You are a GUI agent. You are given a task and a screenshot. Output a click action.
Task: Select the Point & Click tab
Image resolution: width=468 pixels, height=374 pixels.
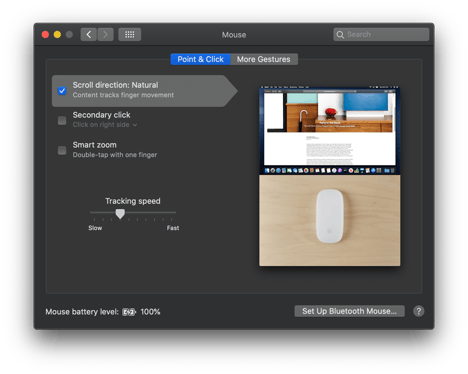[200, 59]
